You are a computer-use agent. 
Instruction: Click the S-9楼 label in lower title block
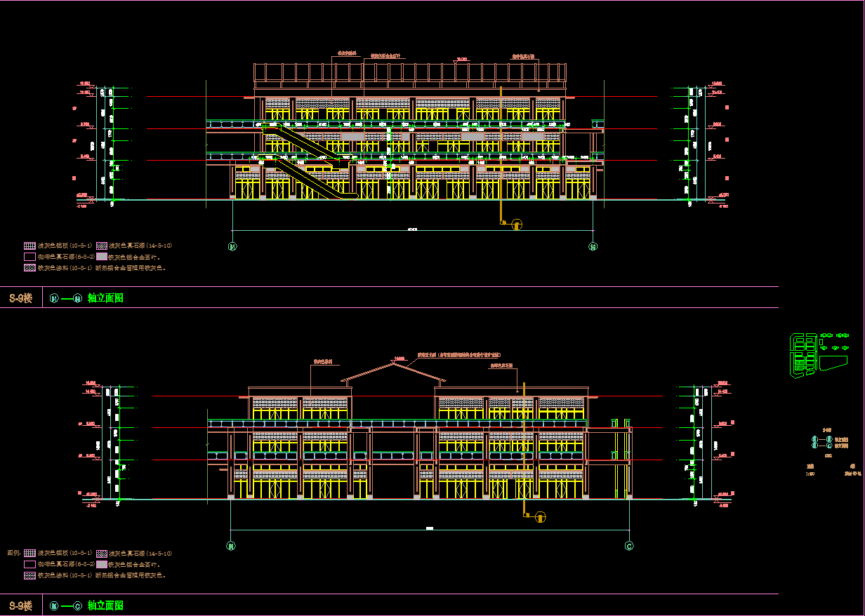[x=21, y=605]
